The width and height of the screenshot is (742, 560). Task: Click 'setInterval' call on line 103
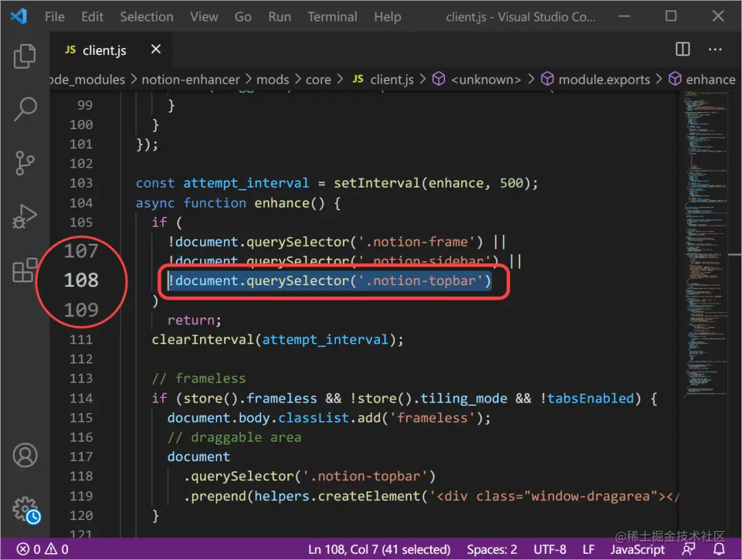pyautogui.click(x=376, y=183)
